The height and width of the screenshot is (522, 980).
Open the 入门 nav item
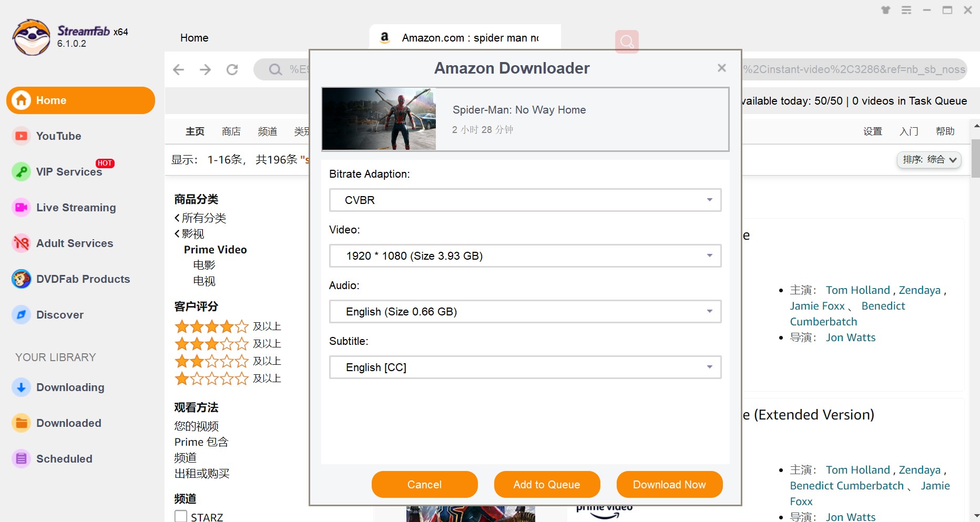(x=909, y=131)
